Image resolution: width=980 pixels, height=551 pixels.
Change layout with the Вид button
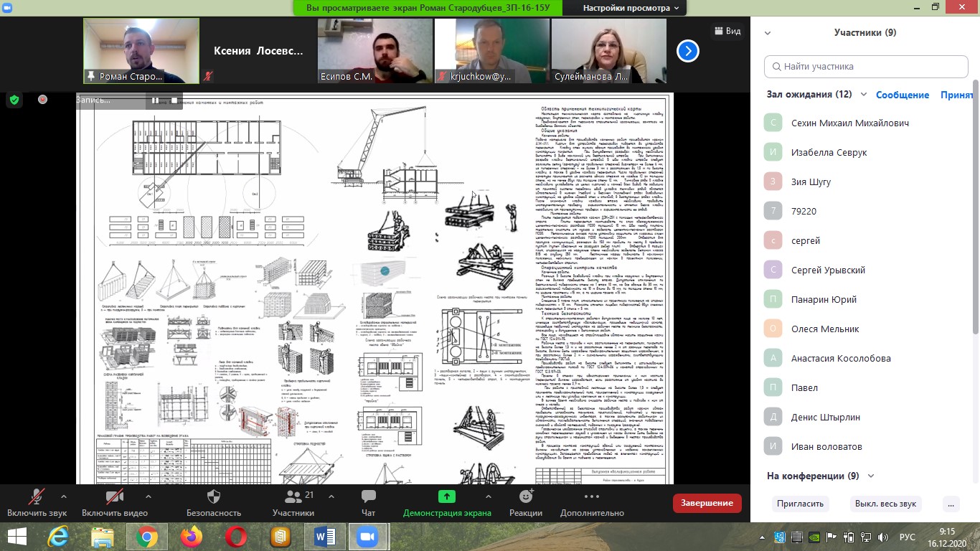(727, 31)
